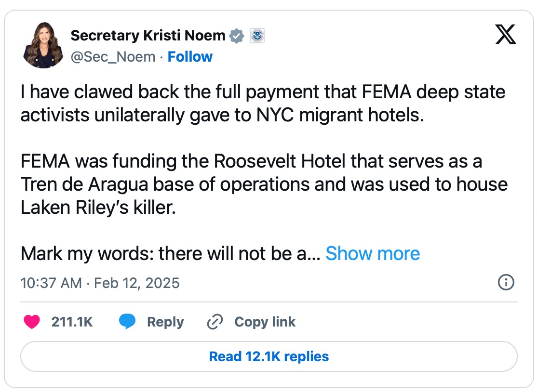This screenshot has height=392, width=537.
Task: Click the 10:37 AM Feb 12, 2025 timestamp
Action: click(x=100, y=283)
